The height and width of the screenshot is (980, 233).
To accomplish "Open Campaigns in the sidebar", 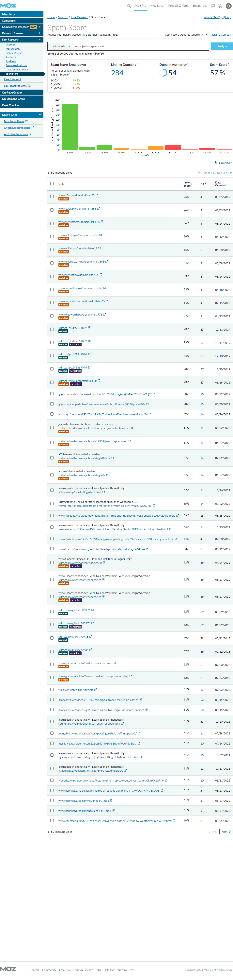I will point(22,21).
